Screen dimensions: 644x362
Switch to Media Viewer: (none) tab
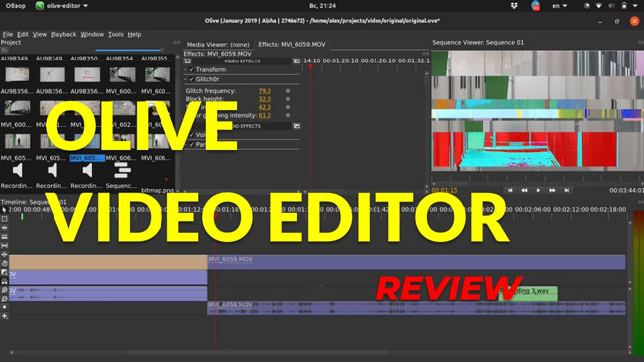[218, 44]
